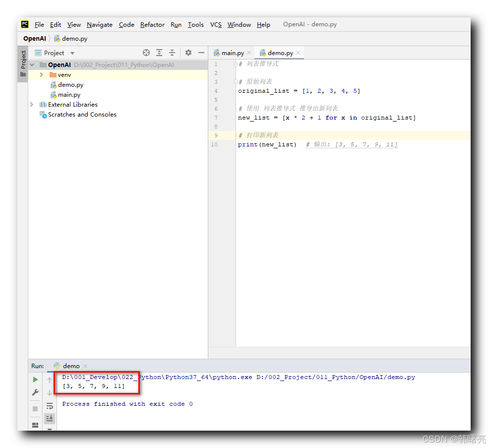The height and width of the screenshot is (448, 488).
Task: Select the venv folder row
Action: click(118, 75)
